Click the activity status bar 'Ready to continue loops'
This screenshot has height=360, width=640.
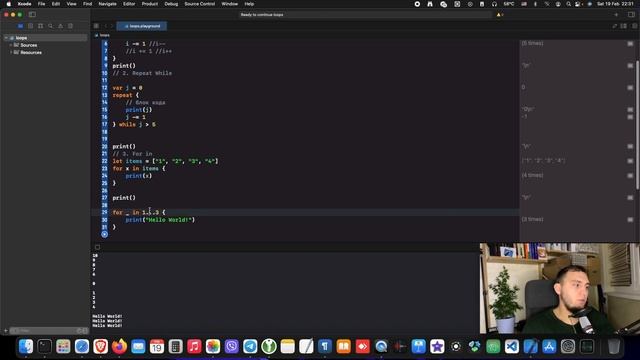tap(365, 15)
